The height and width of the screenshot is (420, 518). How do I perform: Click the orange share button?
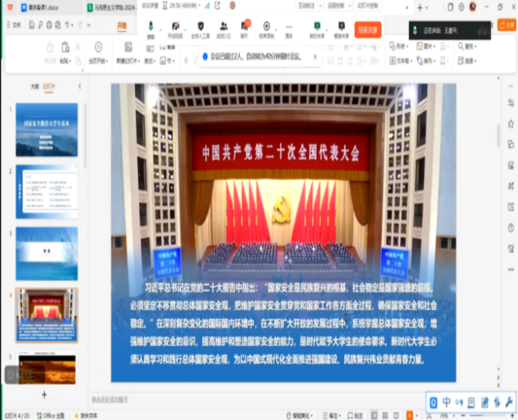(507, 25)
